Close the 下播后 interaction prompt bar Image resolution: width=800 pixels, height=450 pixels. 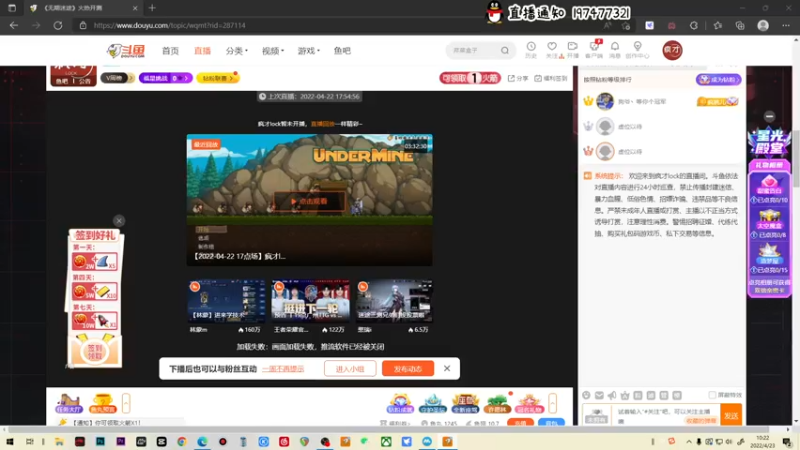coord(447,368)
